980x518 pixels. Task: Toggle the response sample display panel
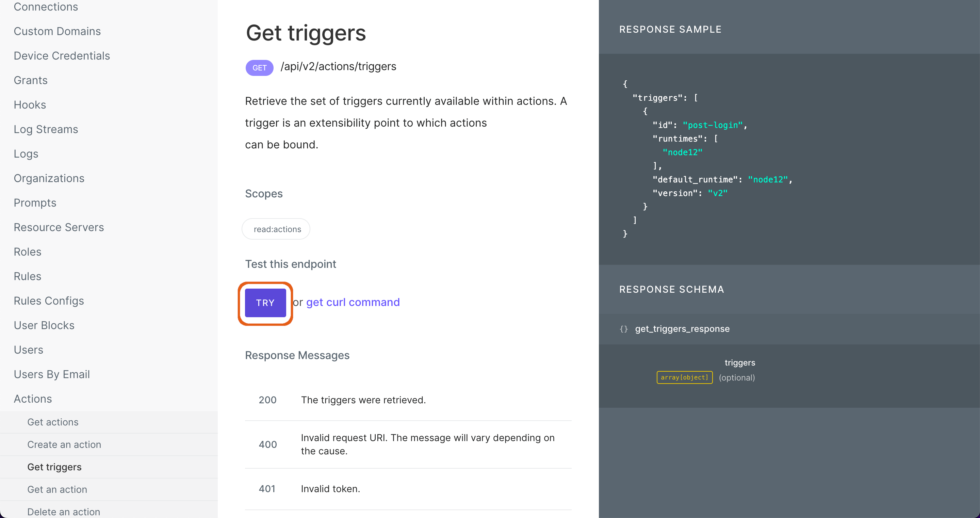670,29
